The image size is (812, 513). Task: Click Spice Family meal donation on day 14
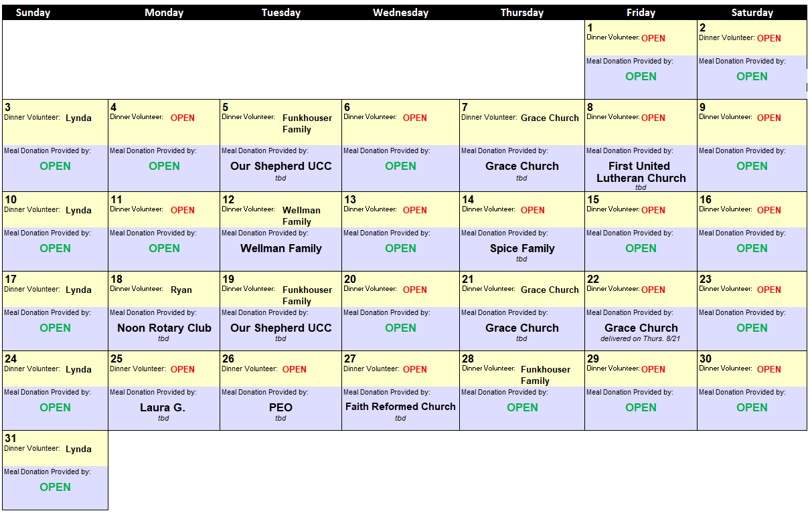pyautogui.click(x=522, y=248)
